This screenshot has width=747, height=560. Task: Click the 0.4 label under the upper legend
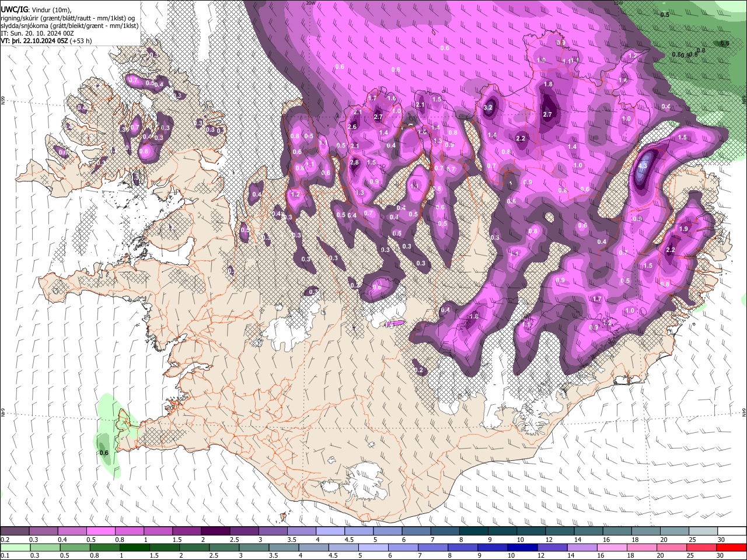click(x=62, y=540)
